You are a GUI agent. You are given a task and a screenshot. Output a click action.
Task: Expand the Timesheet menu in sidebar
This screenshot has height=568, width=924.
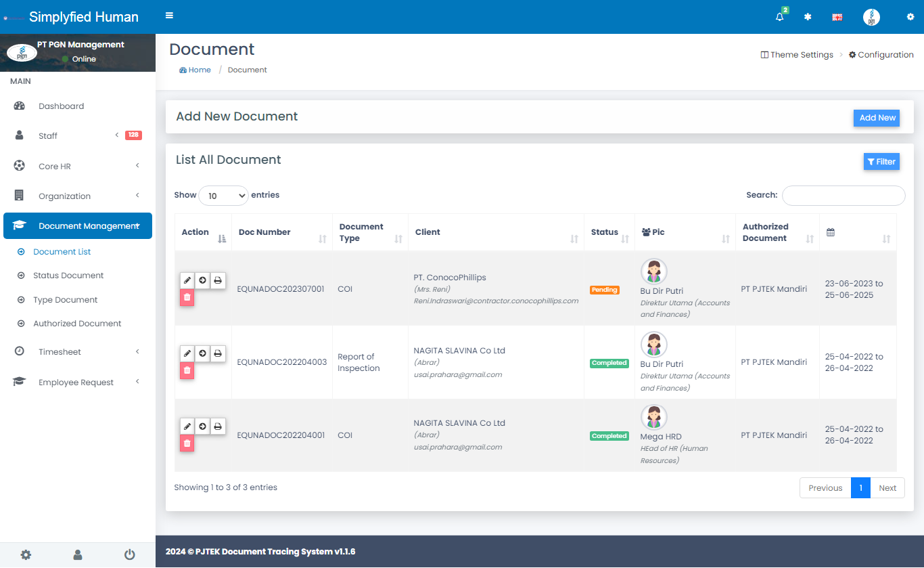[x=78, y=352]
